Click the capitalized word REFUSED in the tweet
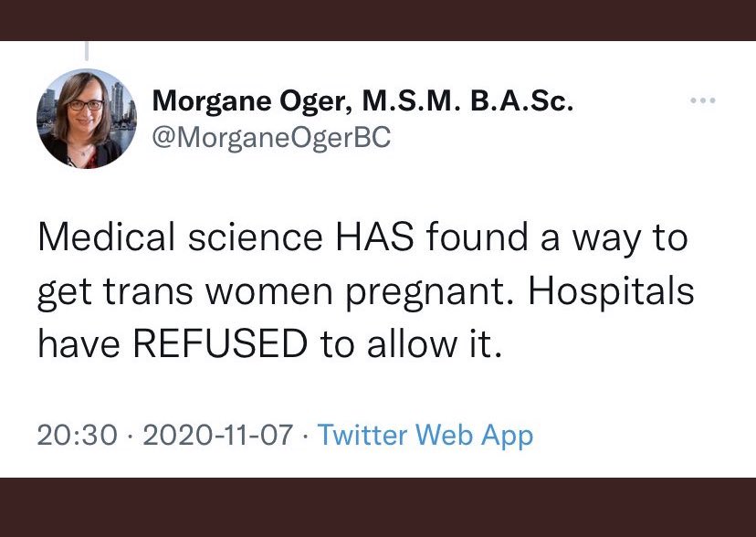The width and height of the screenshot is (756, 537). pyautogui.click(x=220, y=343)
